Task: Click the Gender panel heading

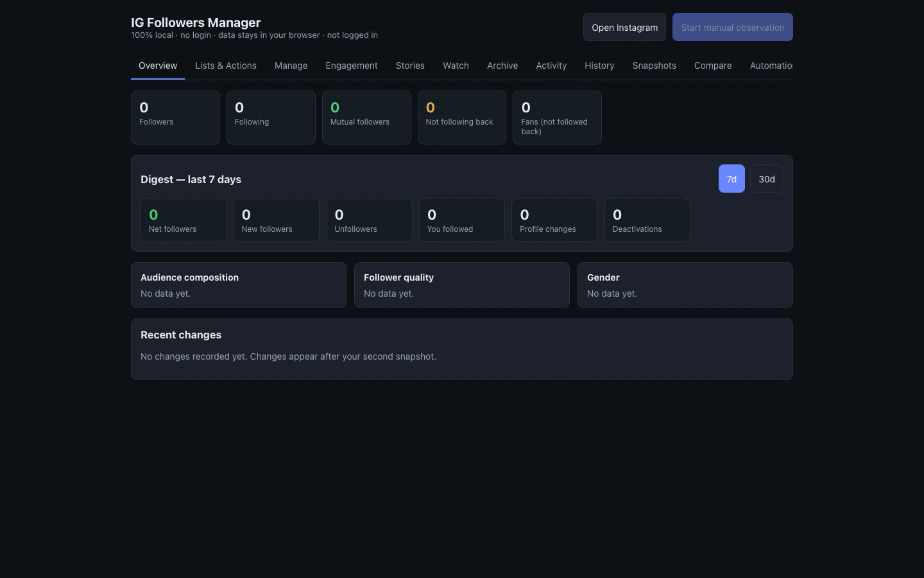Action: 603,277
